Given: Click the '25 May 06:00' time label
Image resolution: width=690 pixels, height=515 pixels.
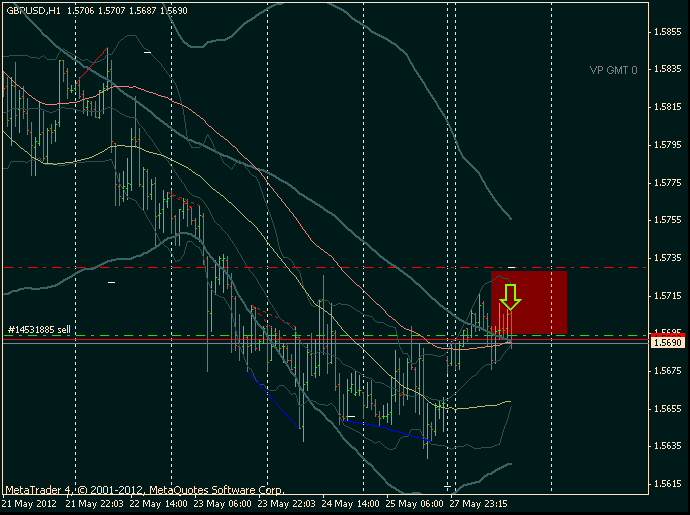Looking at the screenshot, I should pyautogui.click(x=415, y=504).
